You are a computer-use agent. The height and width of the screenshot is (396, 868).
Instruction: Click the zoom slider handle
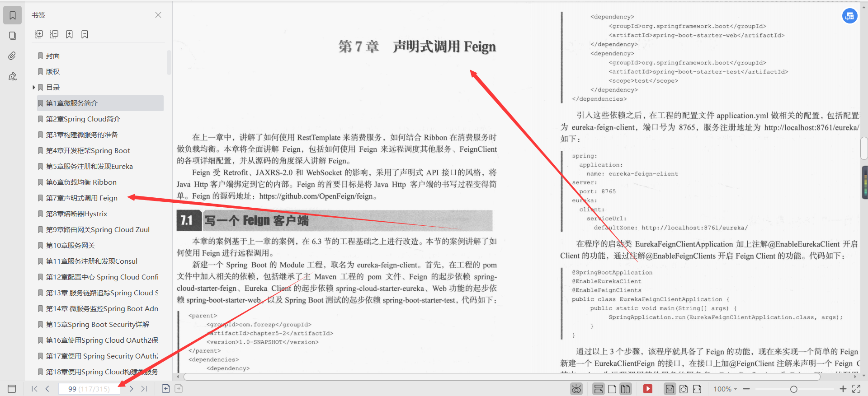point(793,389)
